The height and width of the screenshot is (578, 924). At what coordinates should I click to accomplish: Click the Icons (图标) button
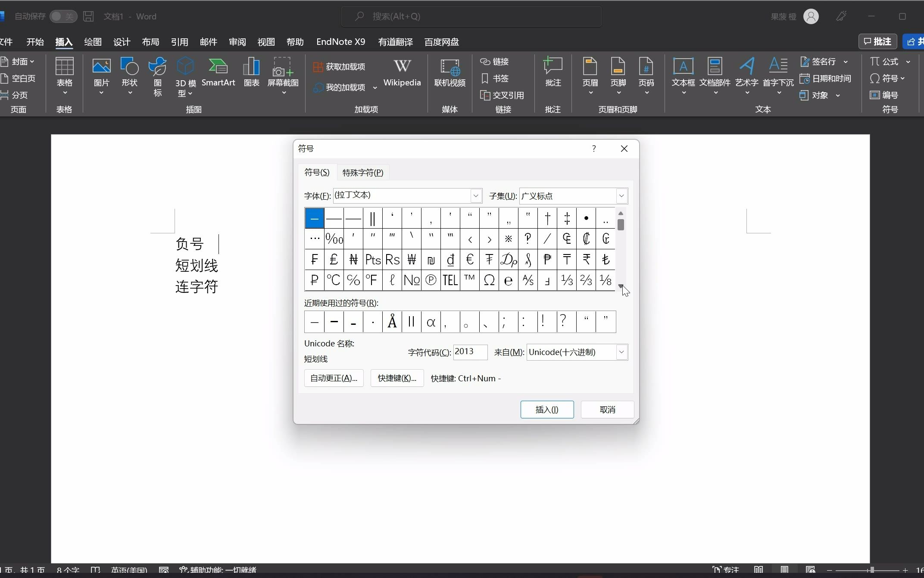pos(157,77)
